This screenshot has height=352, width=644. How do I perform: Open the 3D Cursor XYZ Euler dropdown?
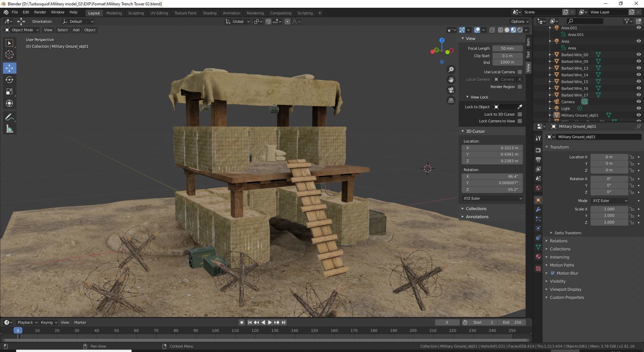(x=492, y=198)
